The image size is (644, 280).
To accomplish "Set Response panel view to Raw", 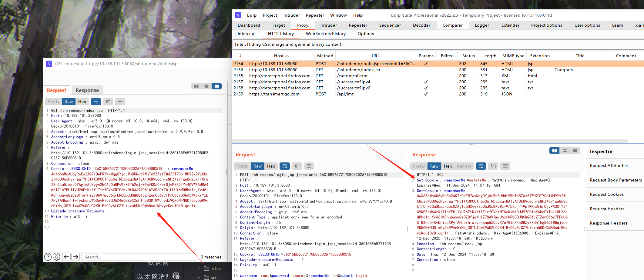I will 434,166.
